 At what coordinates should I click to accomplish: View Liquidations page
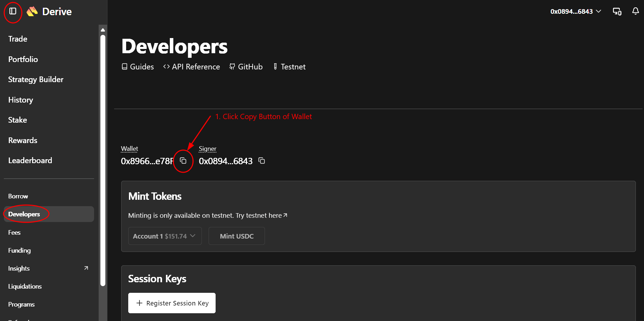coord(25,286)
